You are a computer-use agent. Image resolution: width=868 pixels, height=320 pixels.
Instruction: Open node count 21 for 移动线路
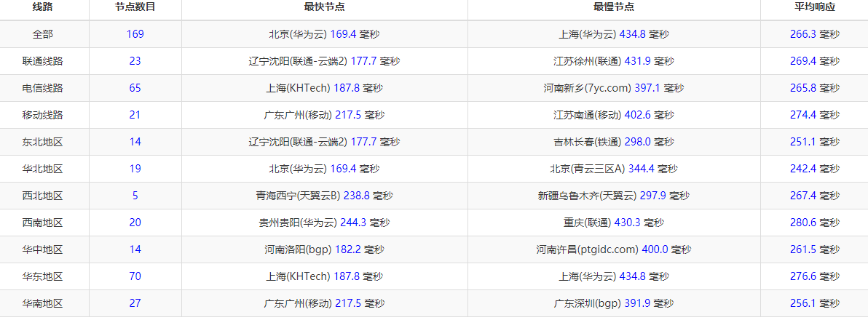coord(135,116)
